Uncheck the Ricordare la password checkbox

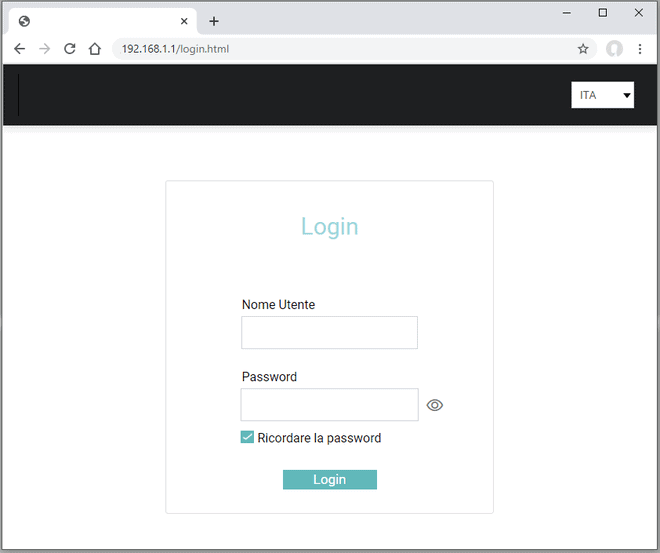[247, 437]
